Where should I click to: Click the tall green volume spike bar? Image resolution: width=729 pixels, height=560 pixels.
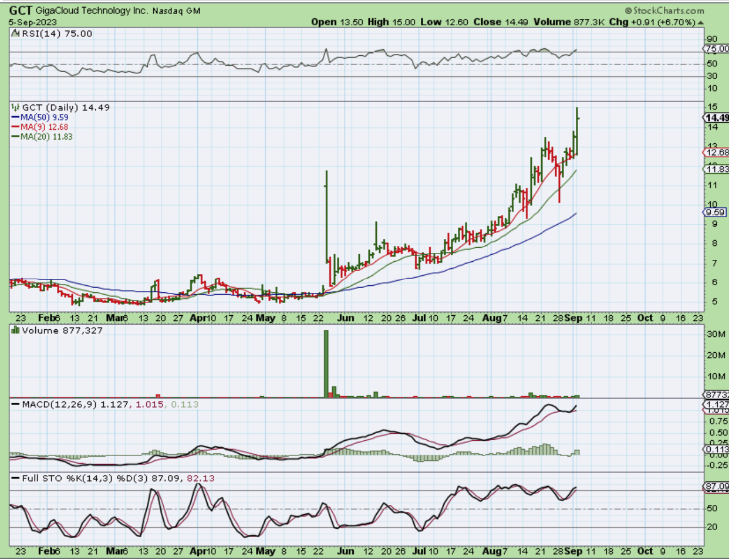[x=326, y=364]
